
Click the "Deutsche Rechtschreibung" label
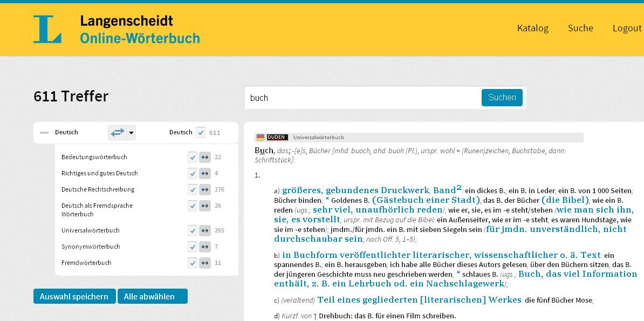pos(98,189)
